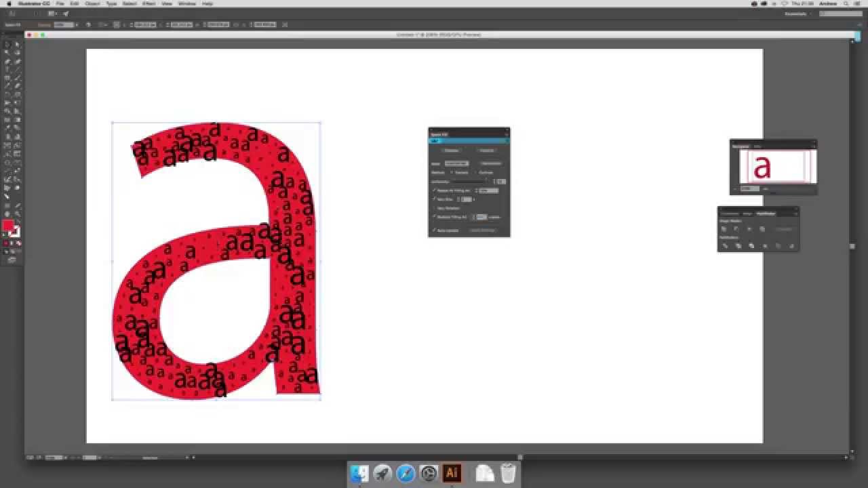Click Navigator thumbnail preview
The height and width of the screenshot is (488, 868).
coord(778,166)
